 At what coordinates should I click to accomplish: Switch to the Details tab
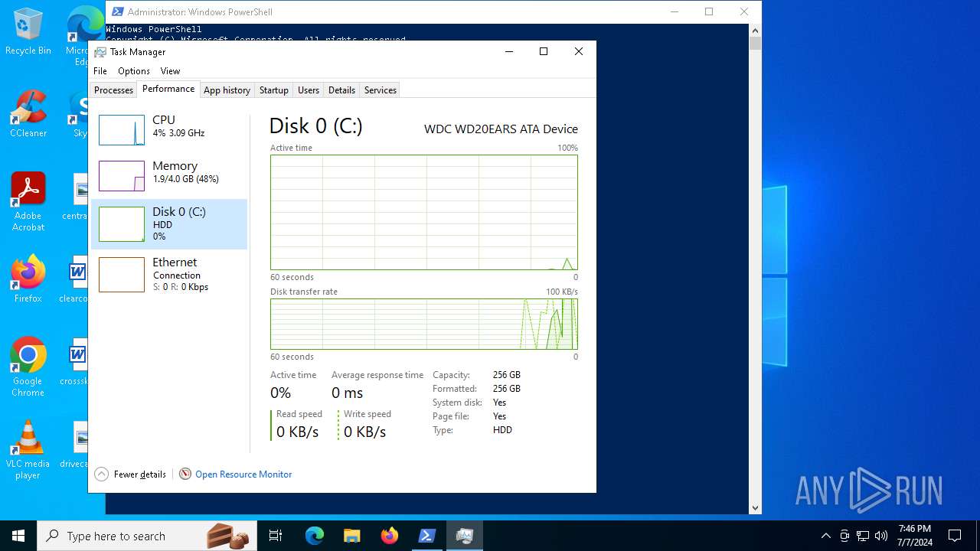[341, 90]
